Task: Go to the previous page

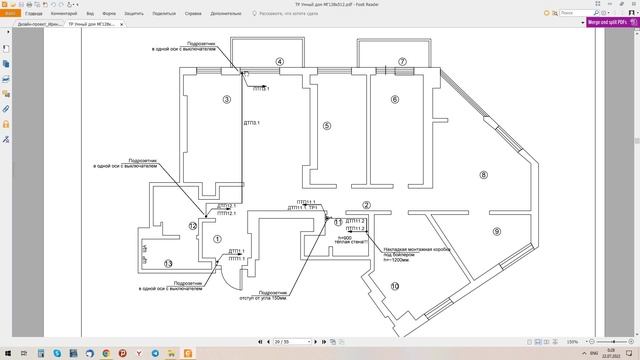Action: click(x=268, y=342)
